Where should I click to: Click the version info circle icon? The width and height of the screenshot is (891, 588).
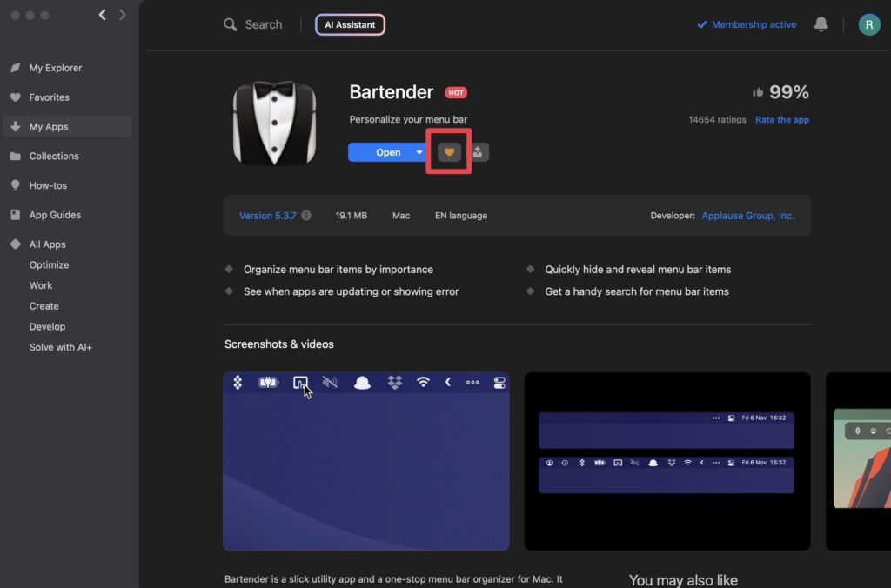(x=306, y=216)
